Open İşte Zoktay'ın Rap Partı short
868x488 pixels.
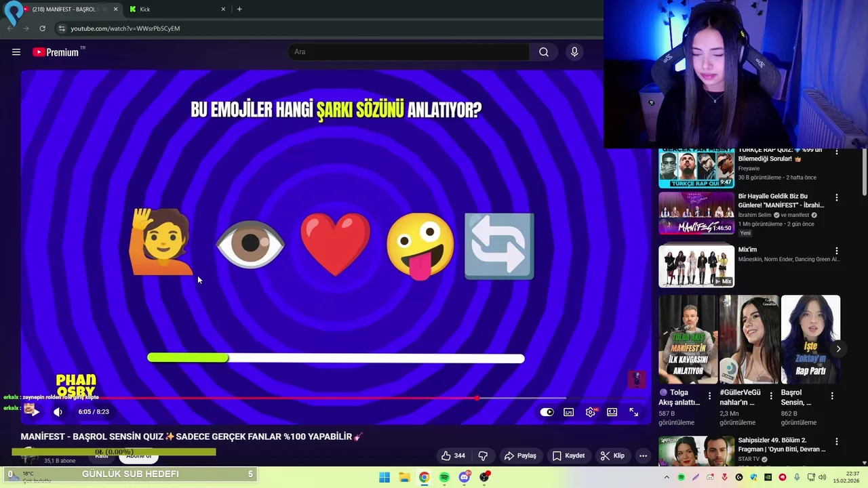[x=810, y=340]
